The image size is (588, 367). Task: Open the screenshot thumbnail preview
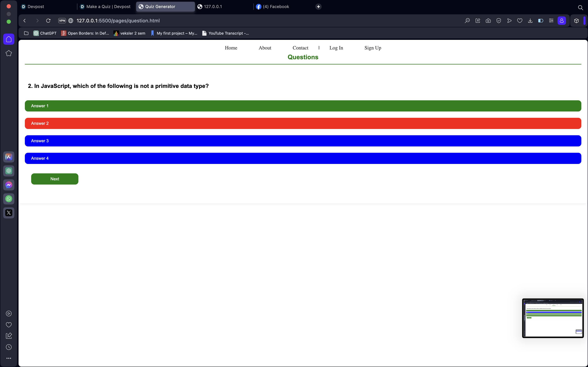553,318
